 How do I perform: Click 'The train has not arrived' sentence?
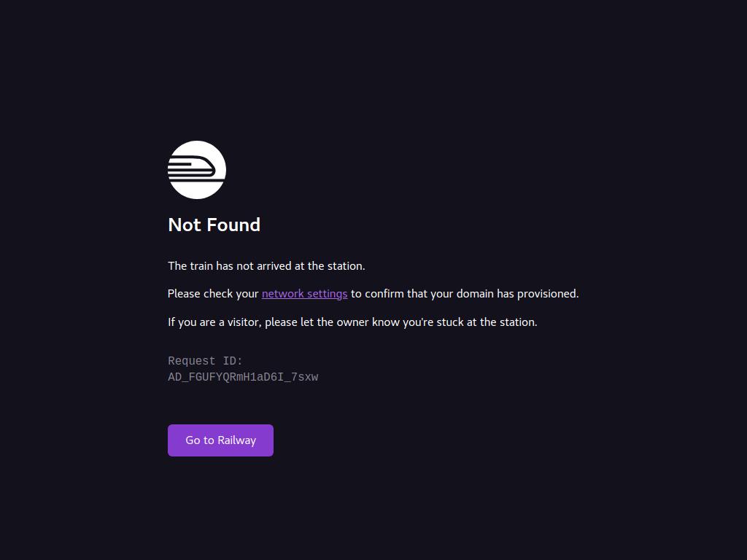click(266, 265)
